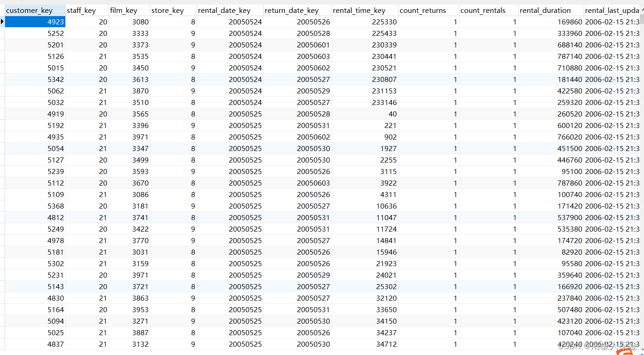Select the count_rentals column header
Image resolution: width=644 pixels, height=355 pixels.
[x=489, y=10]
